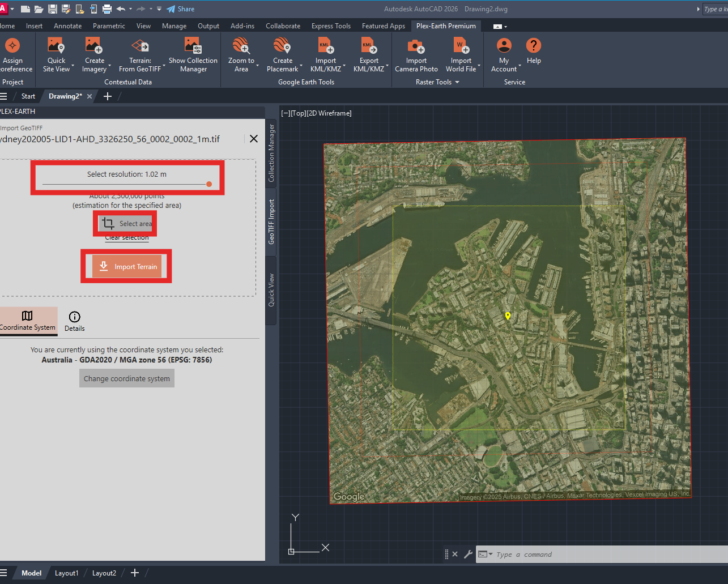Screen dimensions: 728x584
Task: Click the Export KML/KMZ icon
Action: pos(369,45)
